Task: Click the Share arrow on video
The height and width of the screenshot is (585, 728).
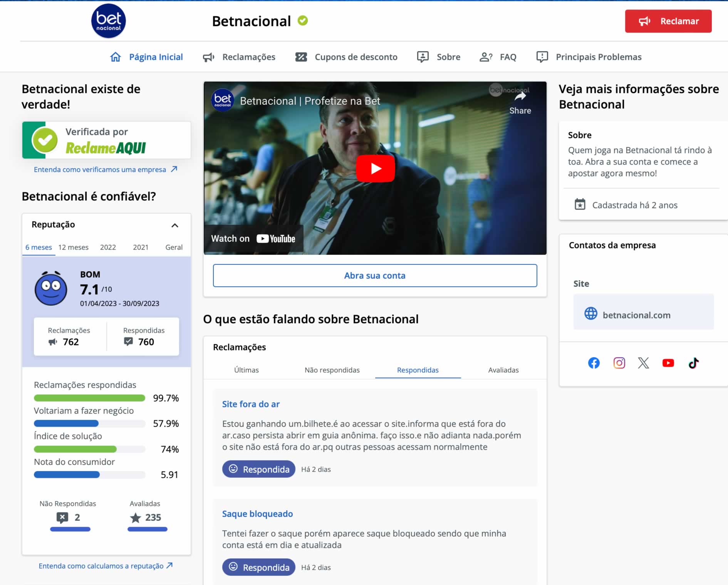Action: click(520, 97)
